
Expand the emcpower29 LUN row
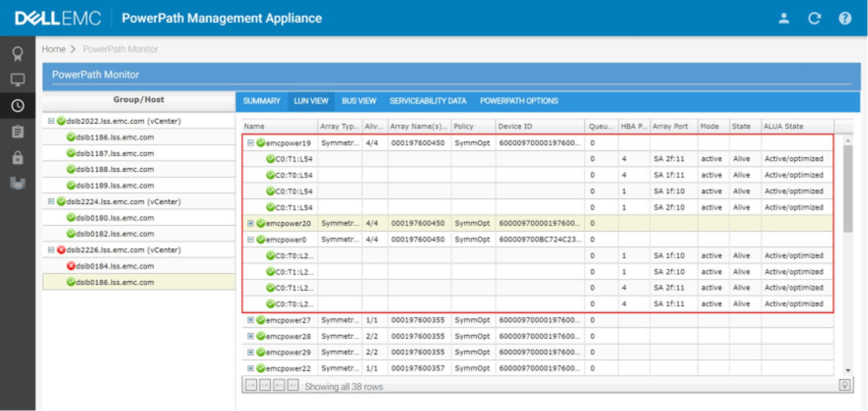251,352
